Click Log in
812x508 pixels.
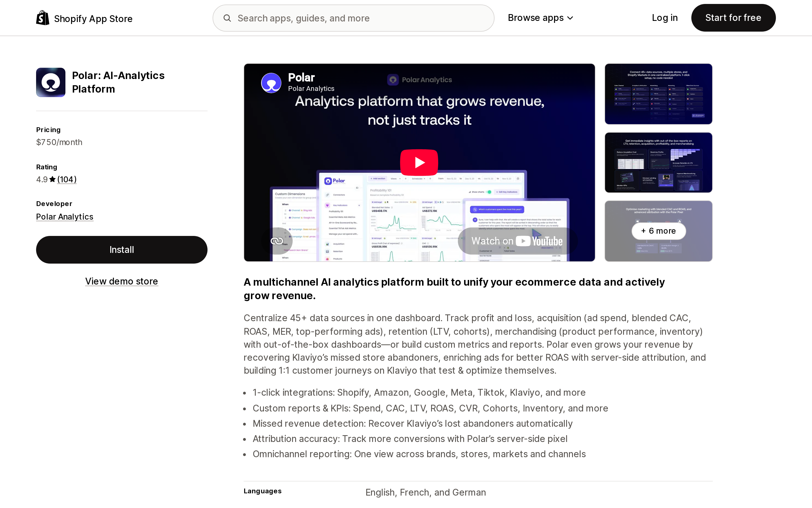pyautogui.click(x=664, y=18)
